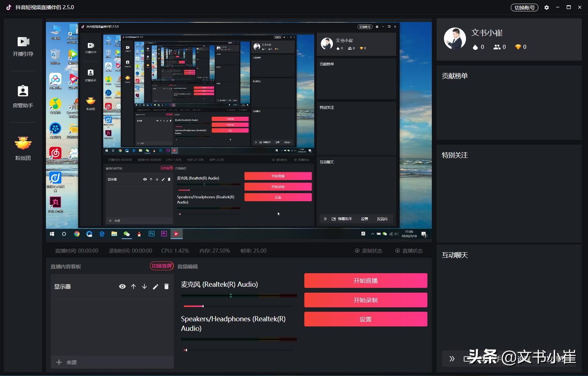588x376 pixels.
Task: Click the 麦克风 (Realtek(R) Audio) label
Action: tap(219, 284)
